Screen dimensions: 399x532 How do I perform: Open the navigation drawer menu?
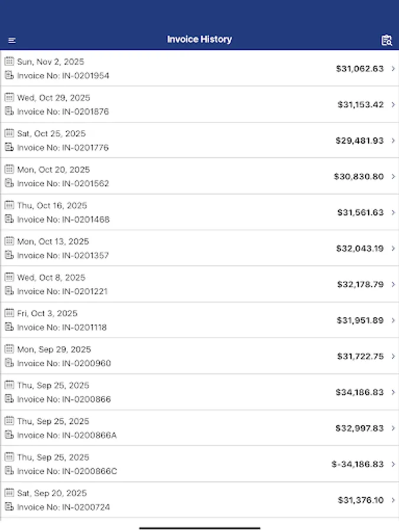(x=11, y=40)
